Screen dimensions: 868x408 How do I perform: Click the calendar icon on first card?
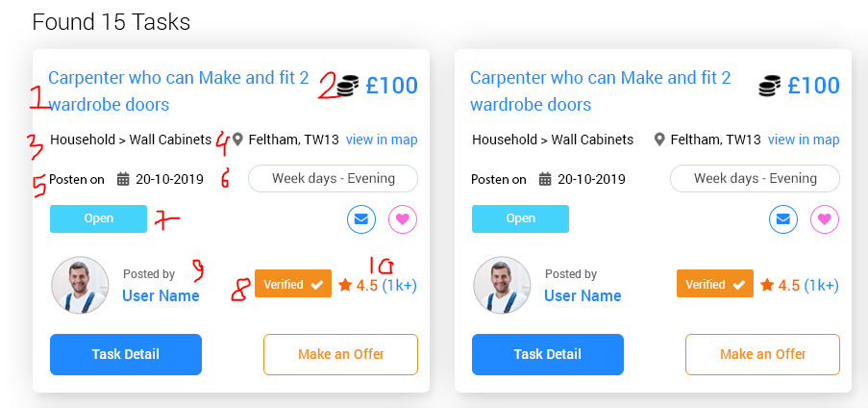click(123, 179)
